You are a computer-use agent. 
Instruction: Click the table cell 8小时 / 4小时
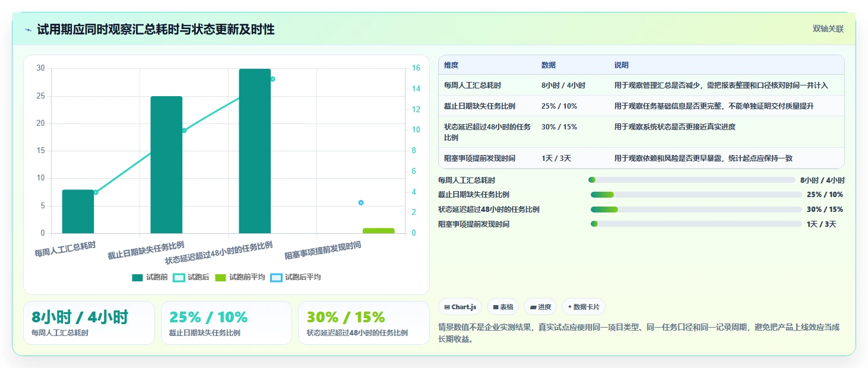click(563, 85)
